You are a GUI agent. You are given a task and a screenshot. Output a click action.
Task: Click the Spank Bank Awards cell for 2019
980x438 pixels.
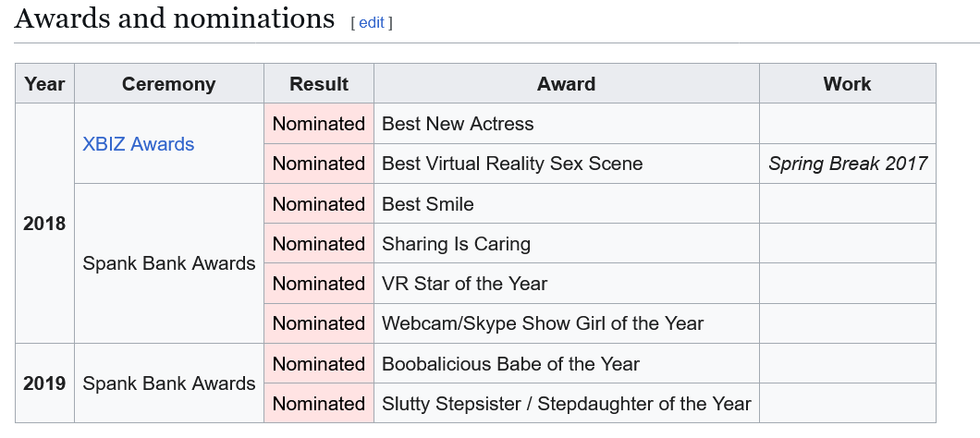169,383
